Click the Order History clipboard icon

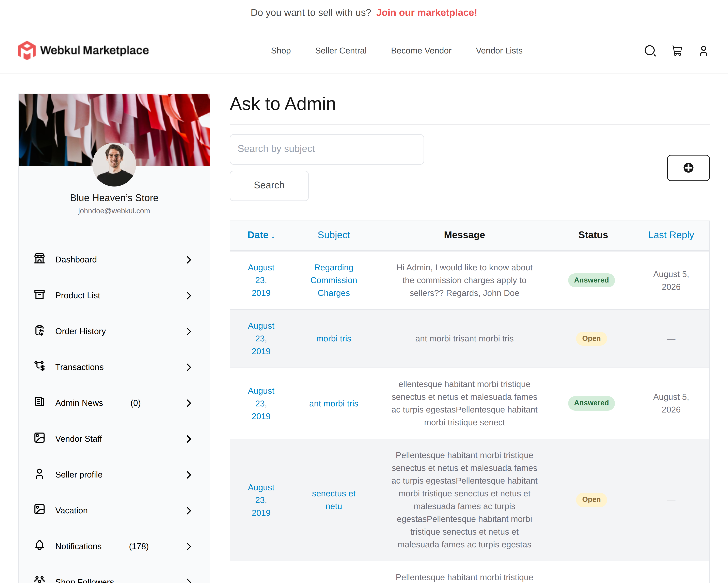[39, 330]
